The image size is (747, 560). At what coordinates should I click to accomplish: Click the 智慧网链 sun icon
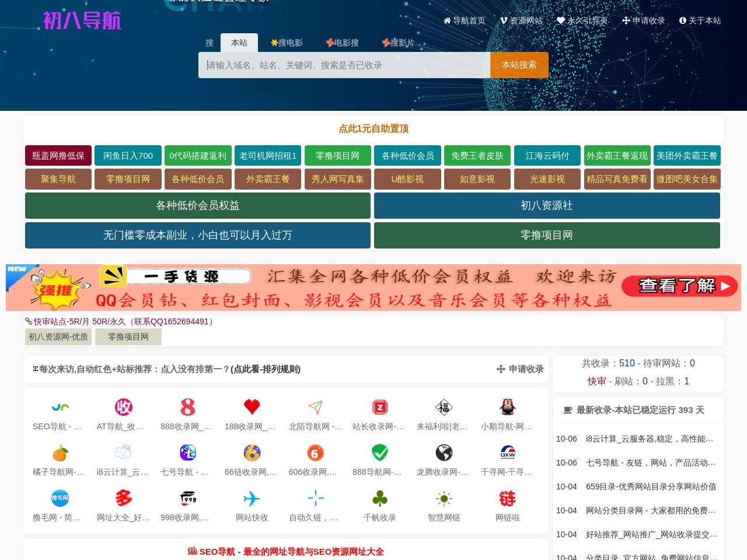[x=443, y=499]
